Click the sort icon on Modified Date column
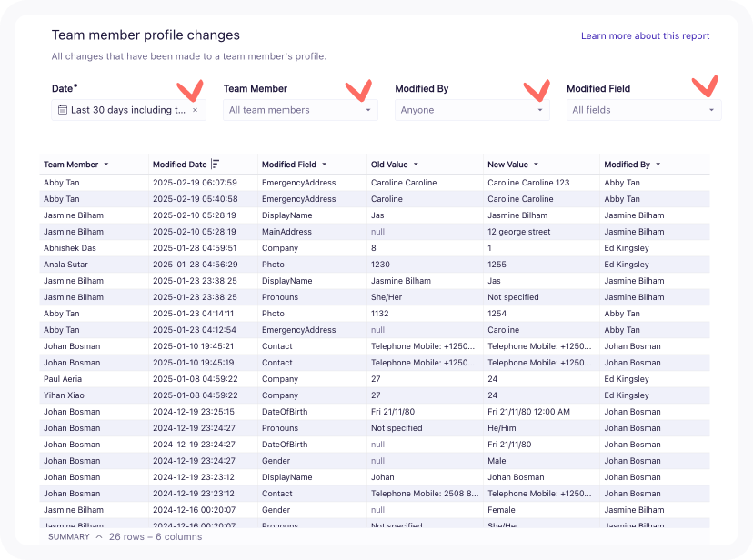 click(x=216, y=165)
